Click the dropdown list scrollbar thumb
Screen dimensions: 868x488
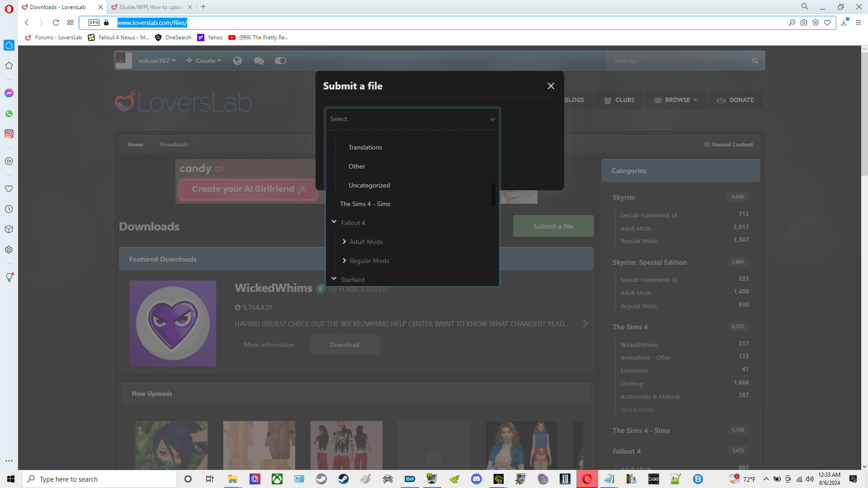[494, 194]
